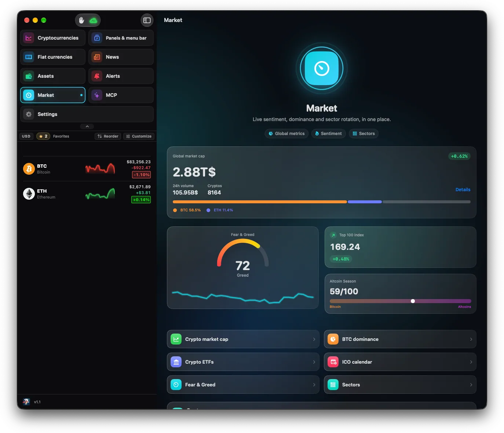This screenshot has height=433, width=504.
Task: Click the Bitcoin coin logo
Action: point(29,169)
